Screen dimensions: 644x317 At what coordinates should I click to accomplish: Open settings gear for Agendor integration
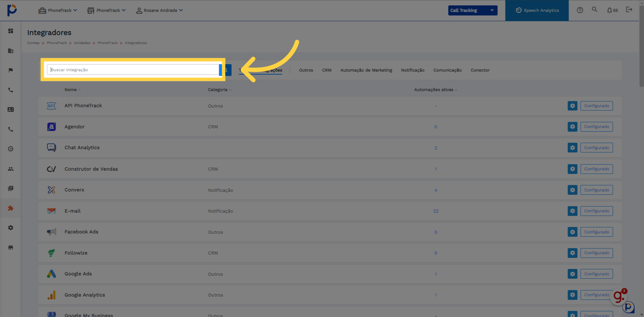(573, 127)
